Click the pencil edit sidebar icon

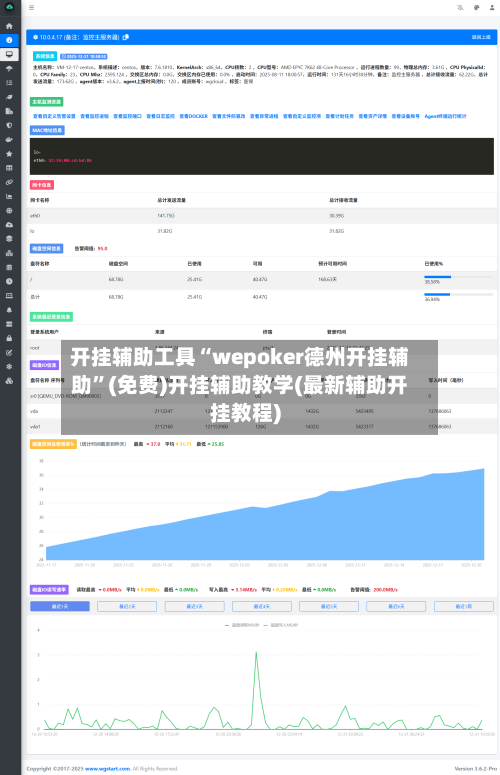(9, 353)
